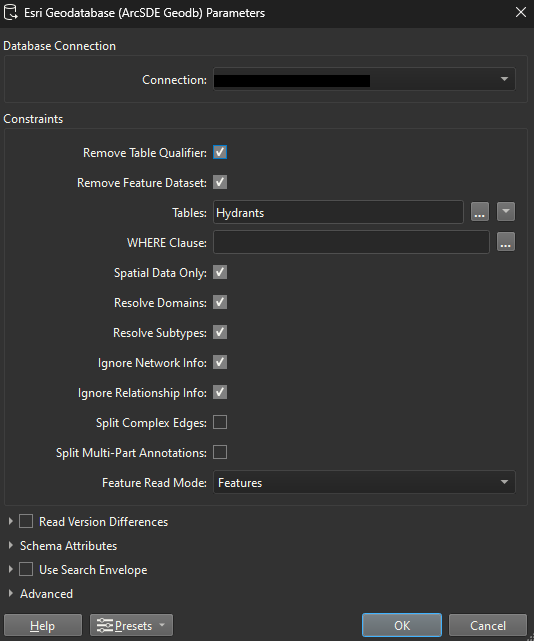This screenshot has width=534, height=641.
Task: Open the Help documentation button
Action: coord(43,625)
